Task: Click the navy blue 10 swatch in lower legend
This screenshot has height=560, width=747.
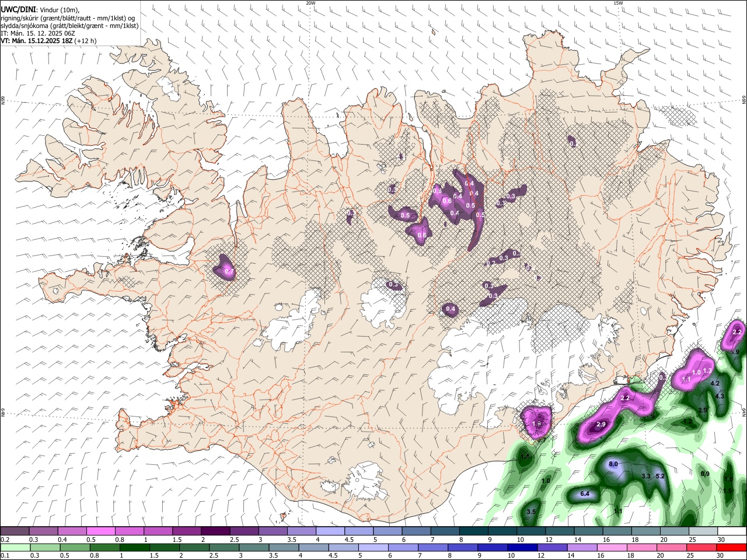Action: tap(522, 548)
